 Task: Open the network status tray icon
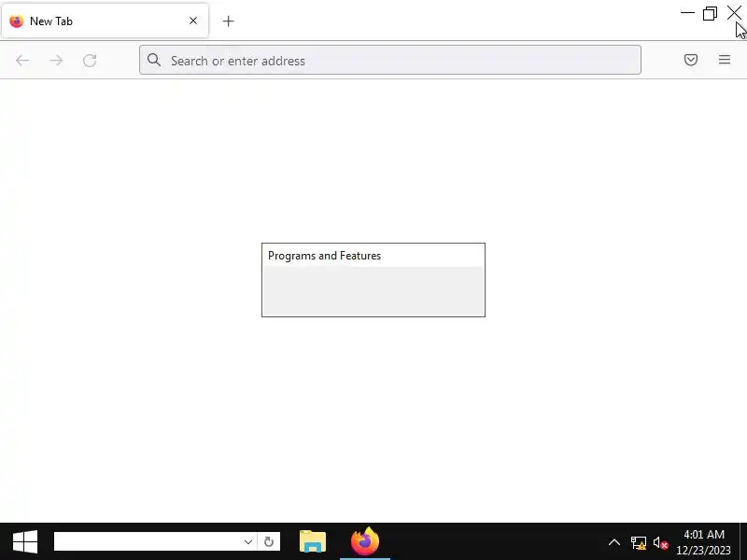639,542
